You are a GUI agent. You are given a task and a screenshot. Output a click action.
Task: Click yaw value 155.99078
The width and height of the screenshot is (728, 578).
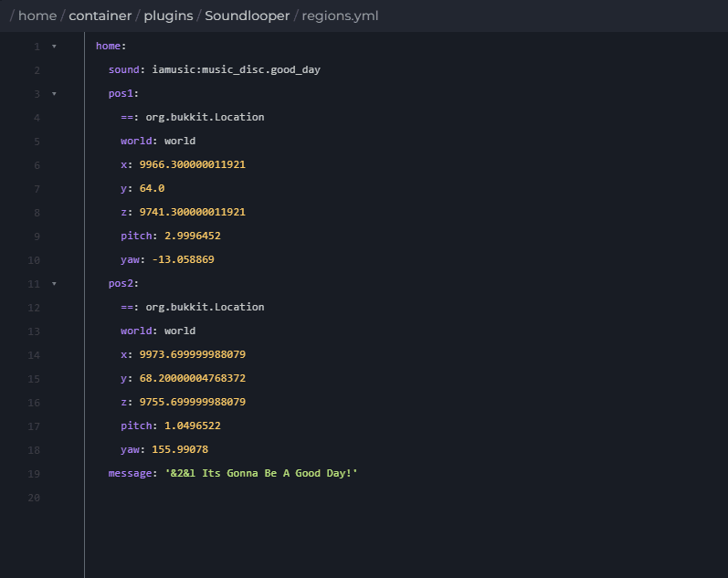pyautogui.click(x=180, y=449)
